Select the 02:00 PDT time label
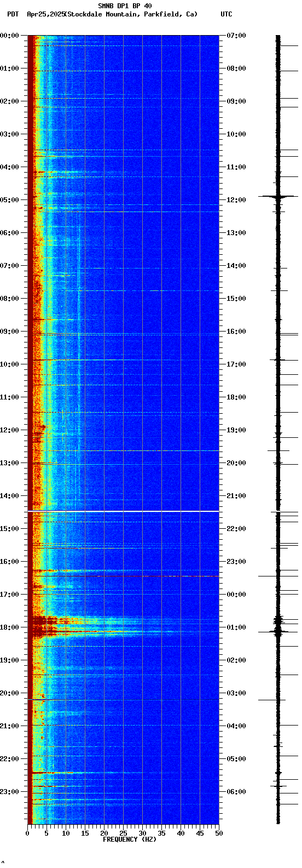302x868 pixels. [9, 101]
